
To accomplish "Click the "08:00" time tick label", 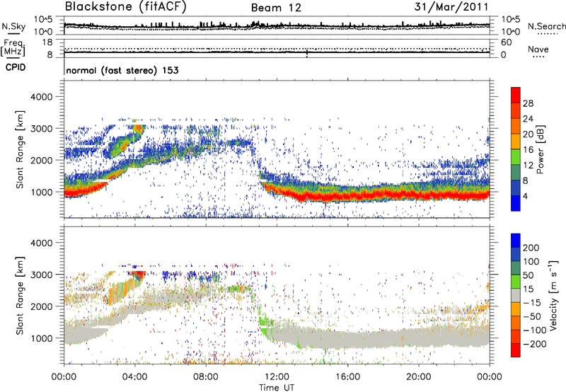I will (206, 377).
